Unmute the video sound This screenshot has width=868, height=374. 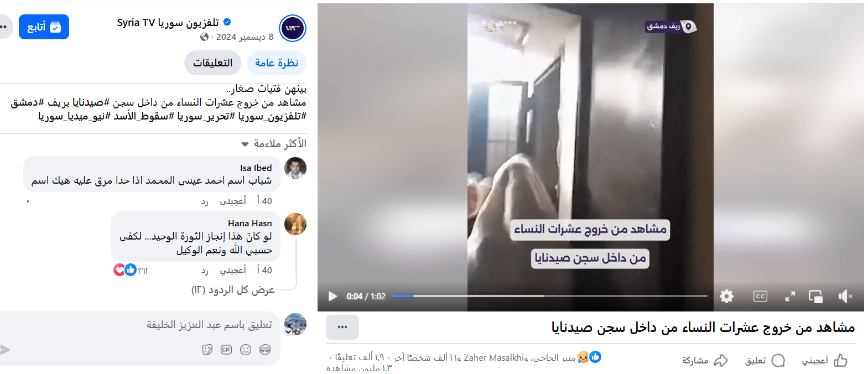(x=845, y=296)
